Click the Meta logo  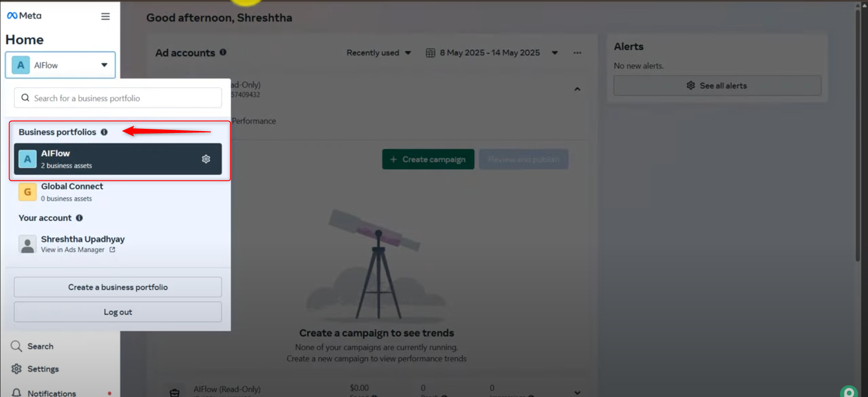click(24, 16)
